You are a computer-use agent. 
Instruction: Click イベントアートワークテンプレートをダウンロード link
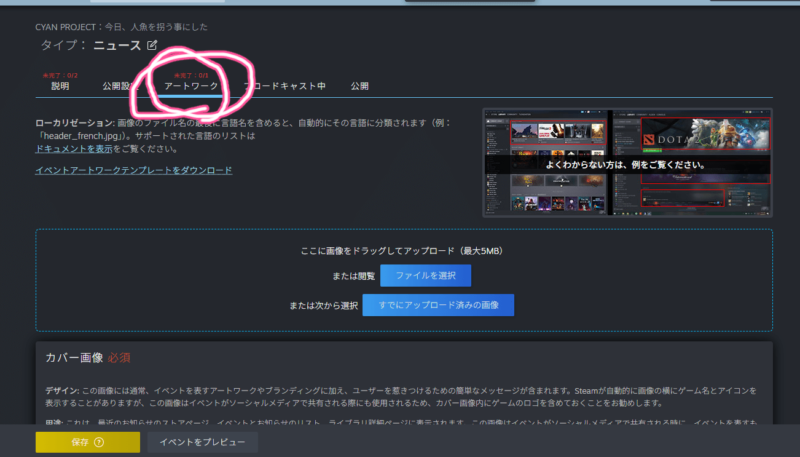pyautogui.click(x=133, y=171)
